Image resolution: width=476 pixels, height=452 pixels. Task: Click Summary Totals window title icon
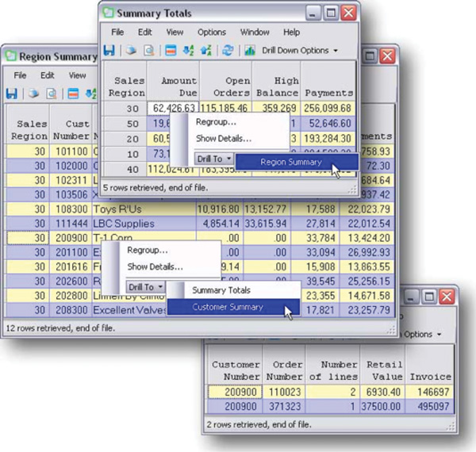(x=108, y=13)
